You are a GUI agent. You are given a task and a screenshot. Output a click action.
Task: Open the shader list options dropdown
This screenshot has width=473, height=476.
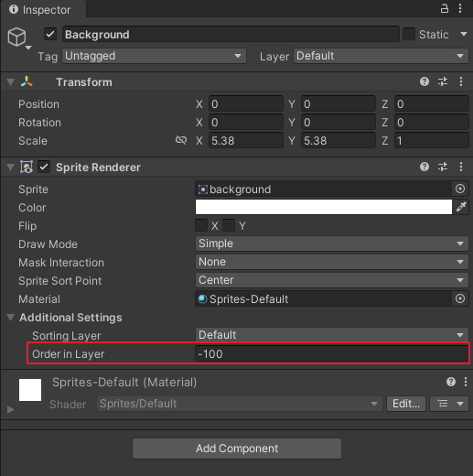pos(449,404)
